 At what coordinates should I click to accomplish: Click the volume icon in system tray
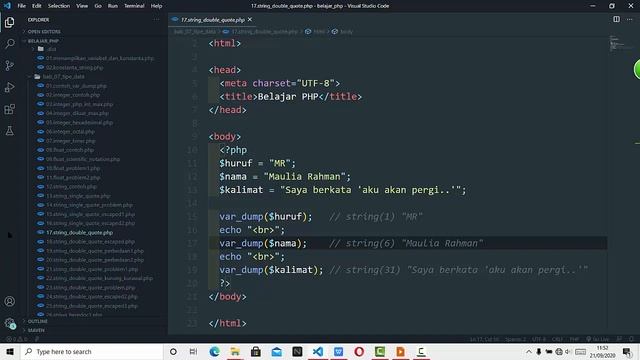coord(568,352)
